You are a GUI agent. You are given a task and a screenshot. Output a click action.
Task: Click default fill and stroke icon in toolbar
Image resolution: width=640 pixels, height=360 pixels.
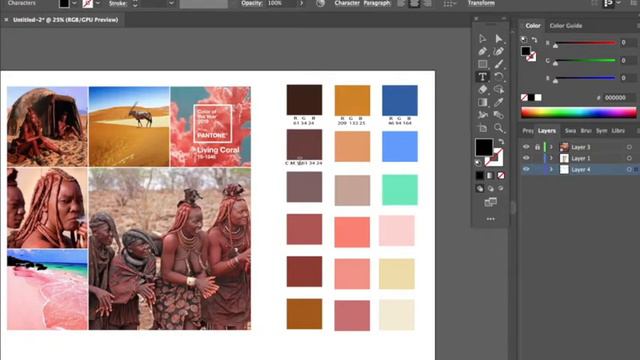point(478,163)
